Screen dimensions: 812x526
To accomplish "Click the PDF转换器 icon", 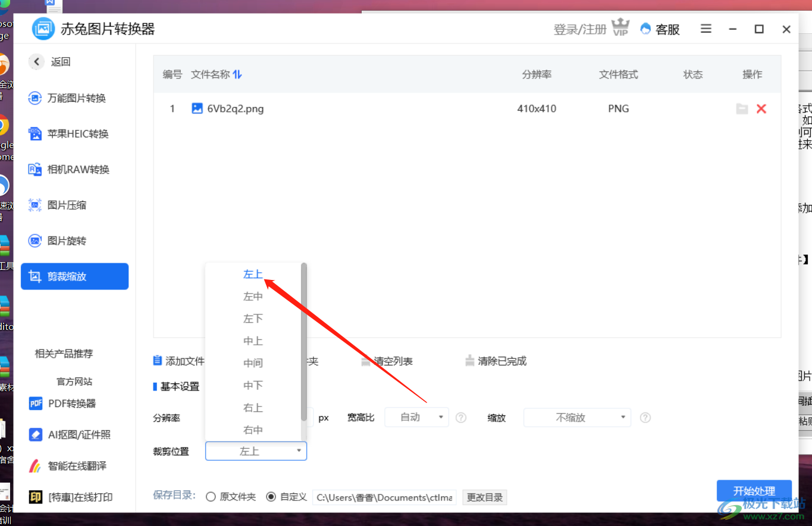I will [36, 404].
